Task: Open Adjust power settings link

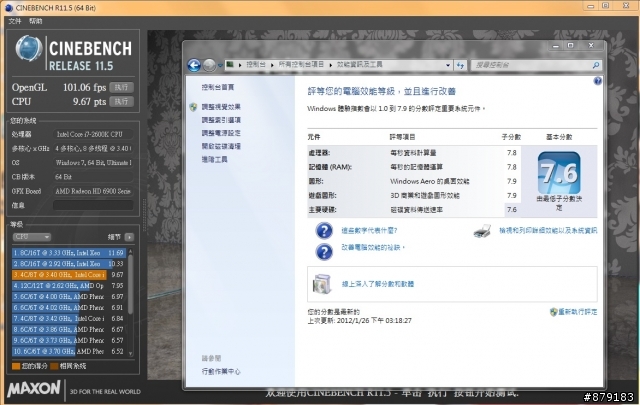Action: coord(221,133)
